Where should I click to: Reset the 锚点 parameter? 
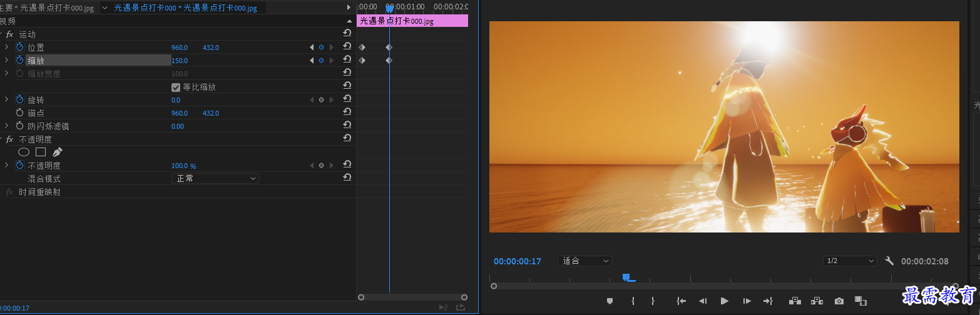click(x=347, y=112)
